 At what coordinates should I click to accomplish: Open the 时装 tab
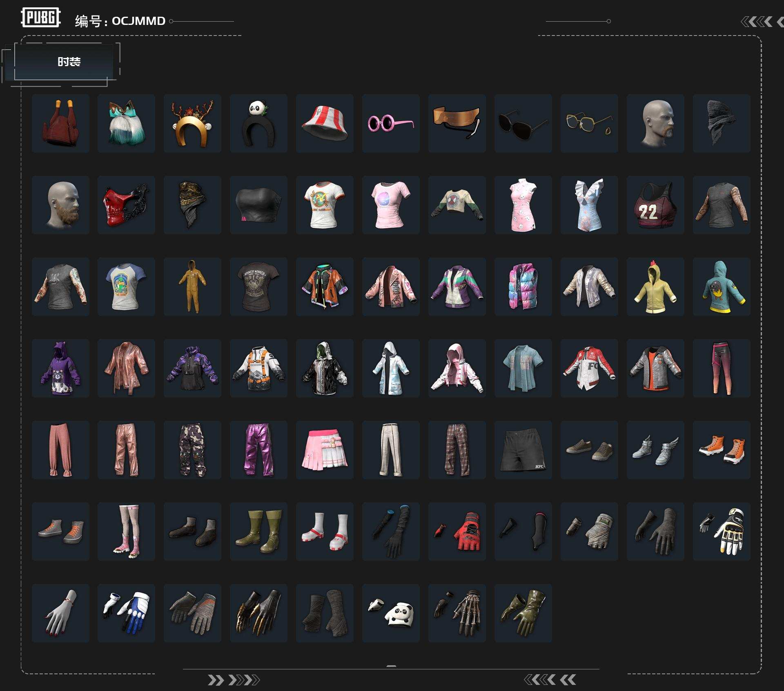tap(68, 62)
